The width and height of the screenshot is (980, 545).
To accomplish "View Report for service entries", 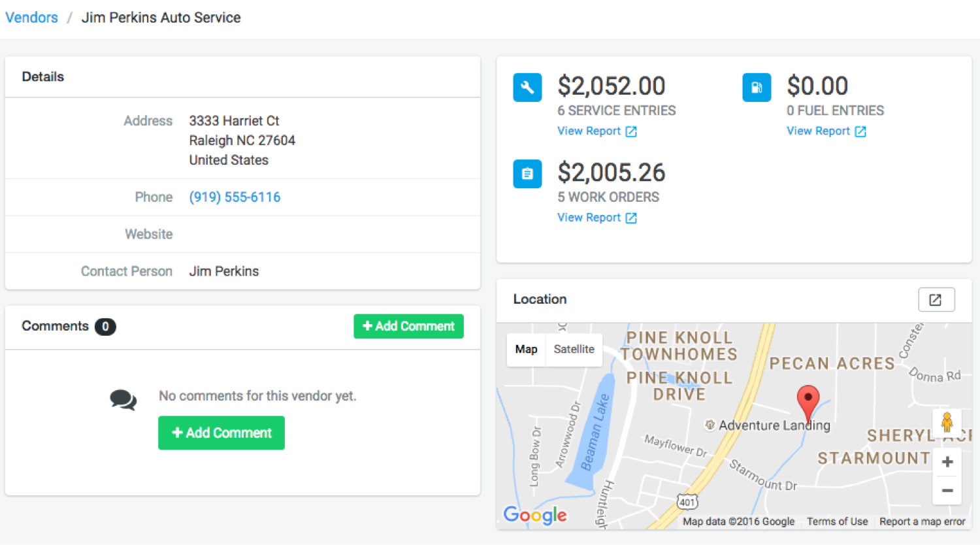I will [x=596, y=131].
